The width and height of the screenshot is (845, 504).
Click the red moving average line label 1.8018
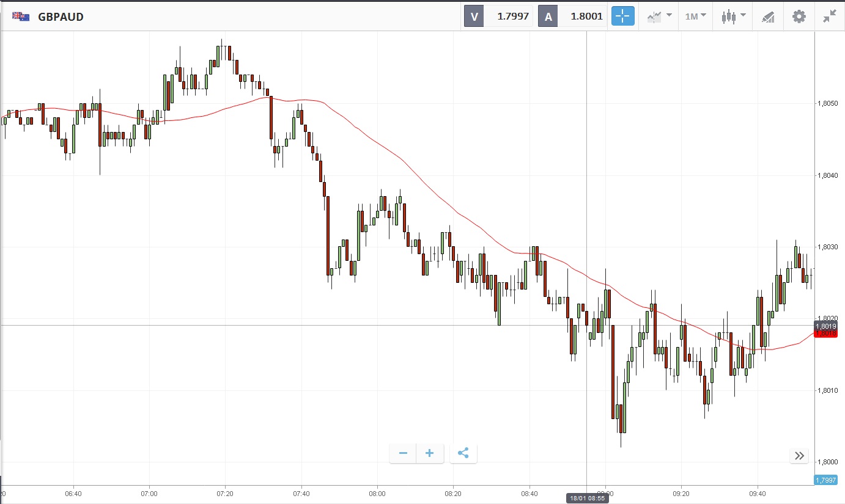[826, 334]
